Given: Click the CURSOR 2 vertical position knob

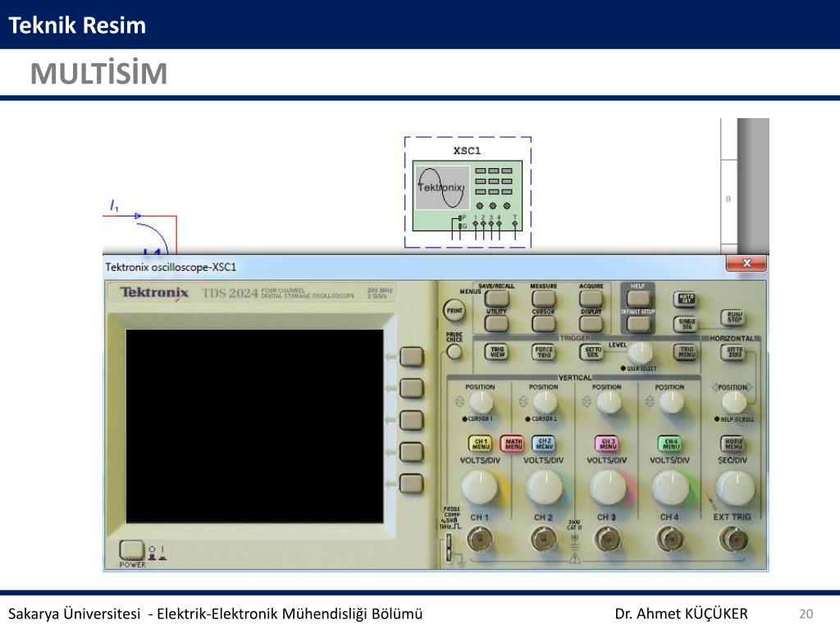Looking at the screenshot, I should tap(545, 402).
